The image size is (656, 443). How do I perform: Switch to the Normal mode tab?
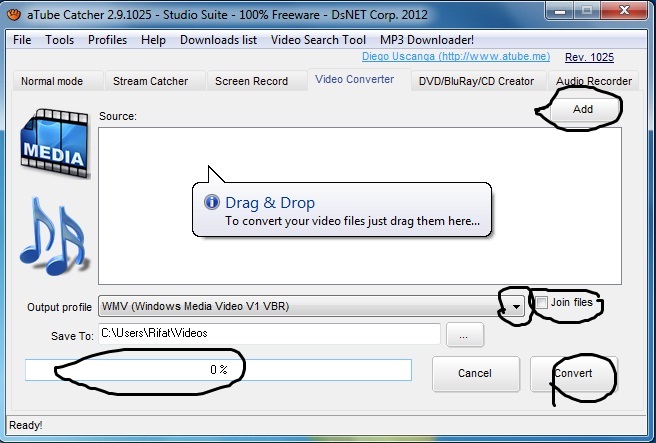pos(58,81)
